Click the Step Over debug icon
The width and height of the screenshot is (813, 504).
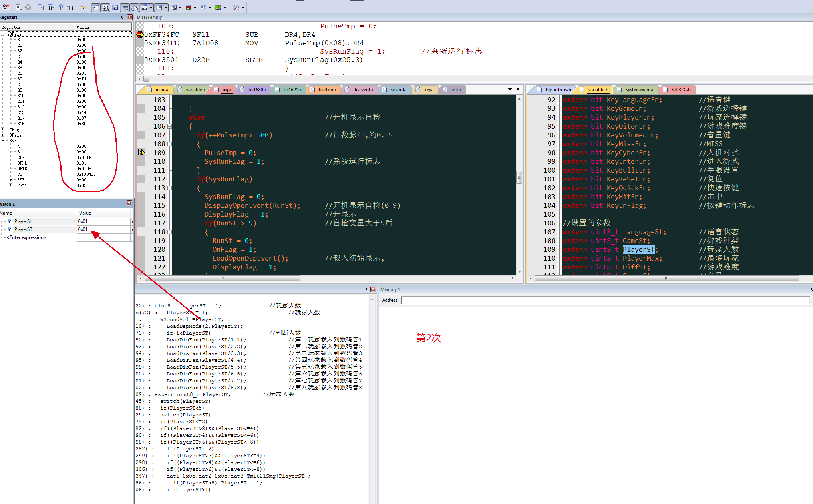coord(51,7)
